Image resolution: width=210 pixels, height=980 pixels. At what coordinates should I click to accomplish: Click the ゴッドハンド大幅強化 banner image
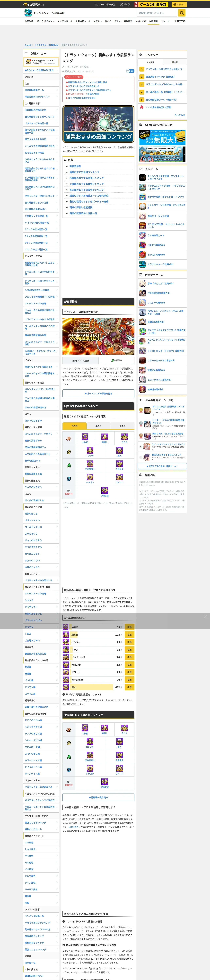pos(98,336)
